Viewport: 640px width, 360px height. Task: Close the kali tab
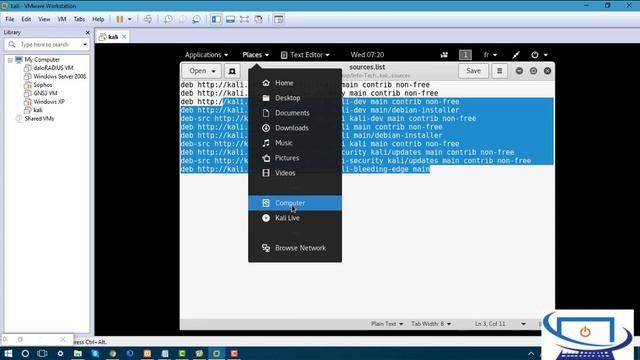(124, 37)
